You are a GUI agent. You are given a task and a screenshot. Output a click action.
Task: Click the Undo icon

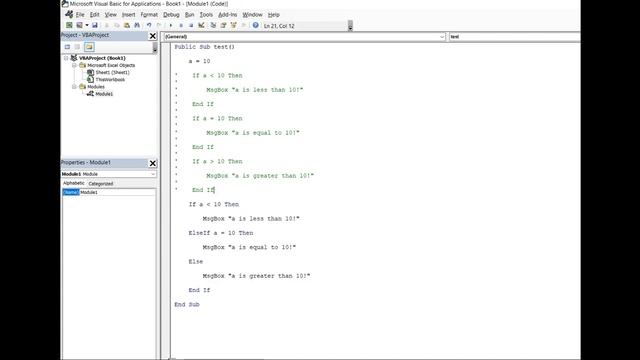click(149, 25)
